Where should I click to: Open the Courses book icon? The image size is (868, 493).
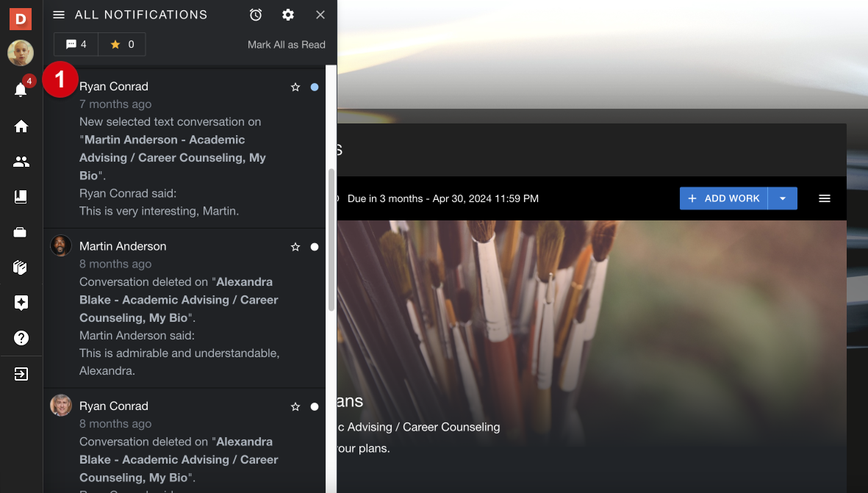point(21,197)
